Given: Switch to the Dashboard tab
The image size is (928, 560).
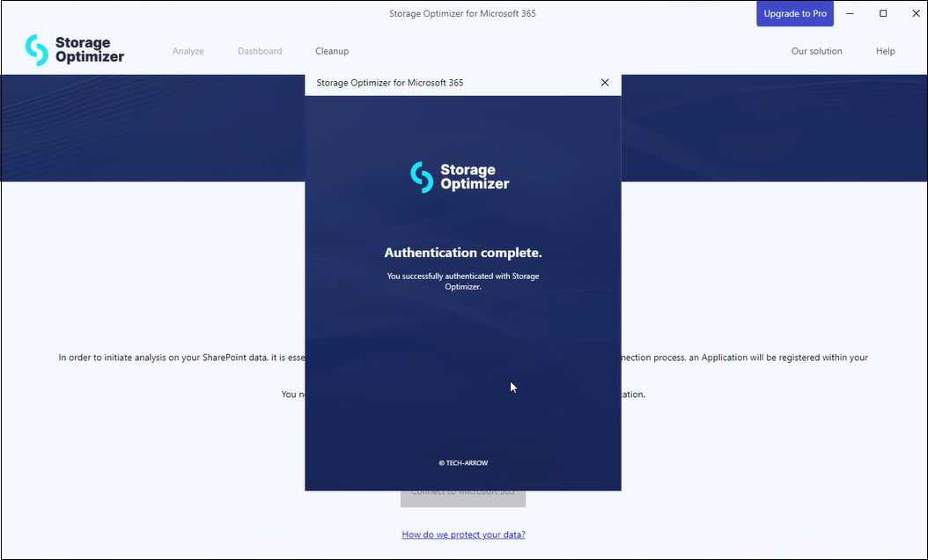Looking at the screenshot, I should coord(260,51).
